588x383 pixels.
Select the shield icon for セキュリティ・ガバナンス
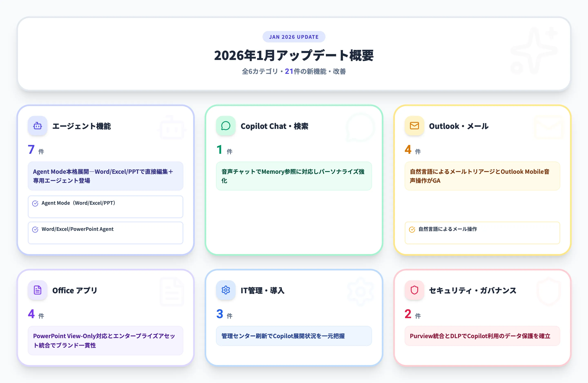[414, 290]
